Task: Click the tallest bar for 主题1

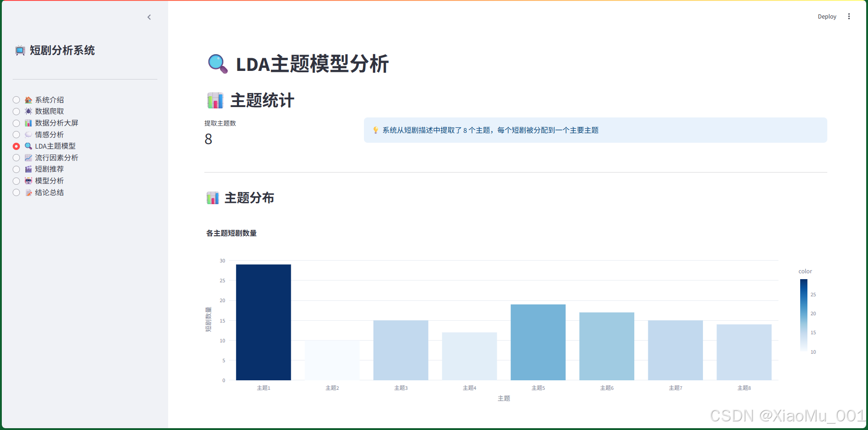Action: point(263,322)
